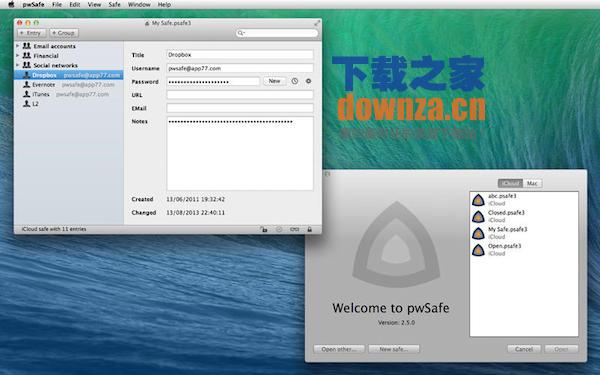Screen dimensions: 600x375
Task: Select Closed.psafe3 in the safe list
Action: click(524, 217)
